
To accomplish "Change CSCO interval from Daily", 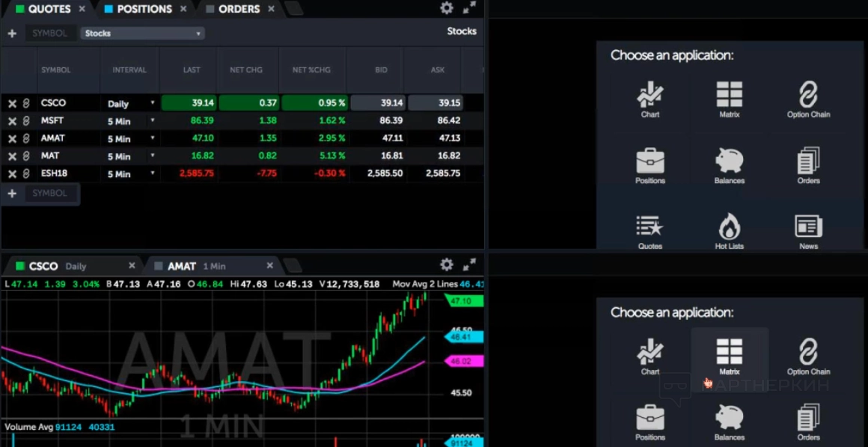I will pyautogui.click(x=130, y=103).
